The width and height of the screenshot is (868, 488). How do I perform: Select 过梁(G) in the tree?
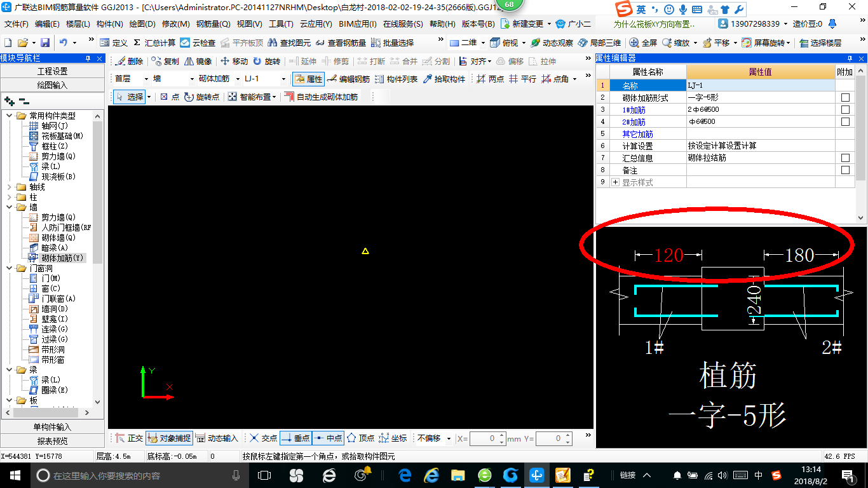pos(55,339)
